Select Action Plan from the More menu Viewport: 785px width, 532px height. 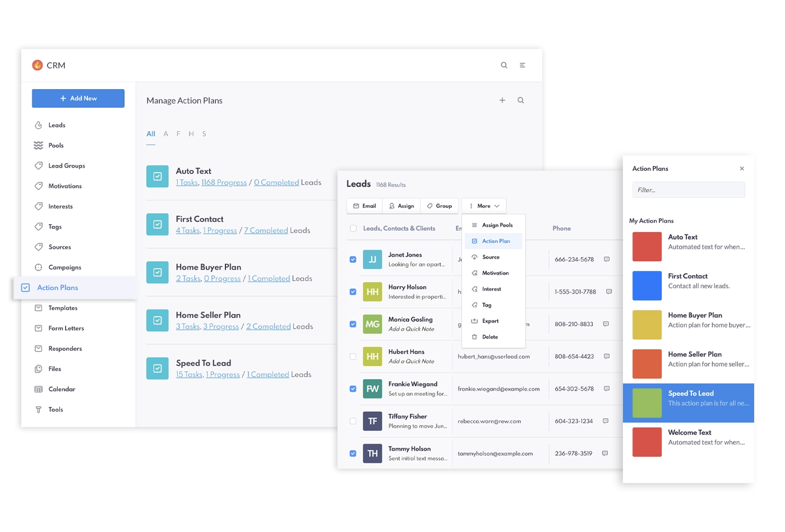(x=496, y=241)
